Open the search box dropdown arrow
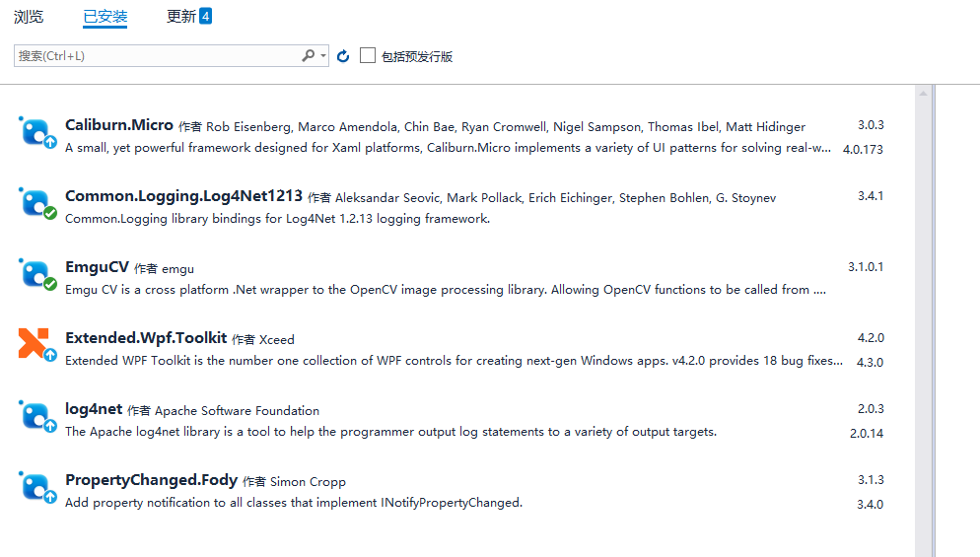980x557 pixels. click(323, 55)
